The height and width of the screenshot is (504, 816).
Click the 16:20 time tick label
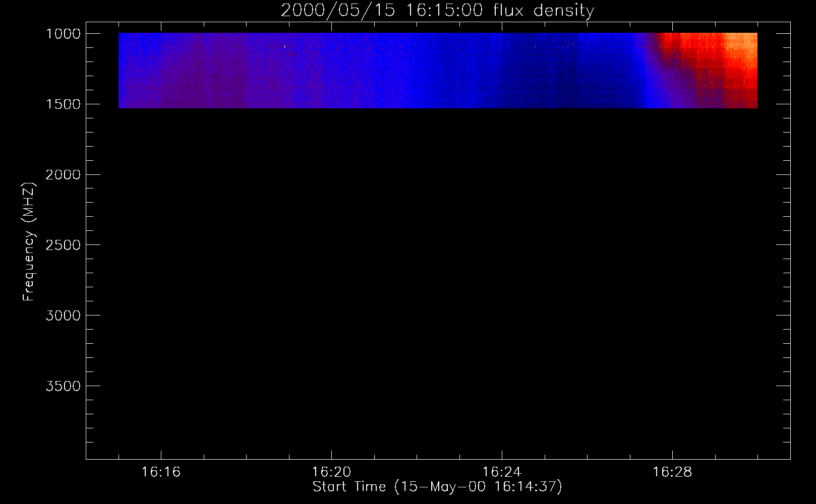[331, 472]
